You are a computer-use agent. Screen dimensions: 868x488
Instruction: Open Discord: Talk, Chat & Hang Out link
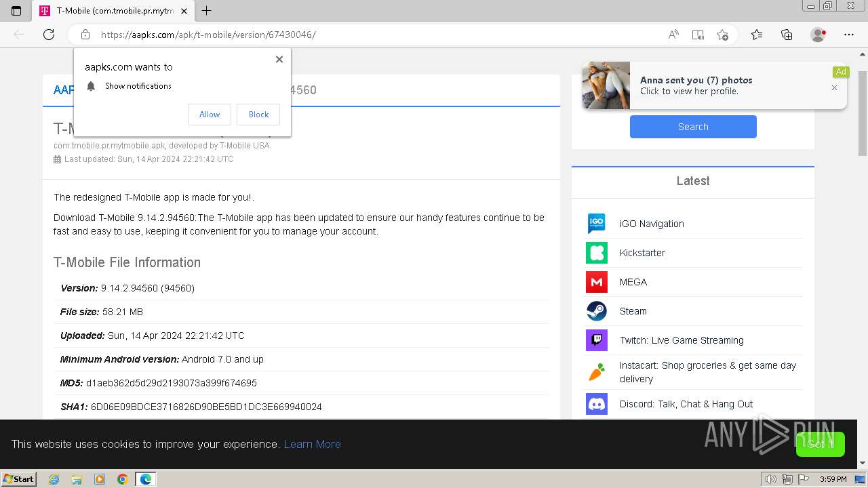686,404
